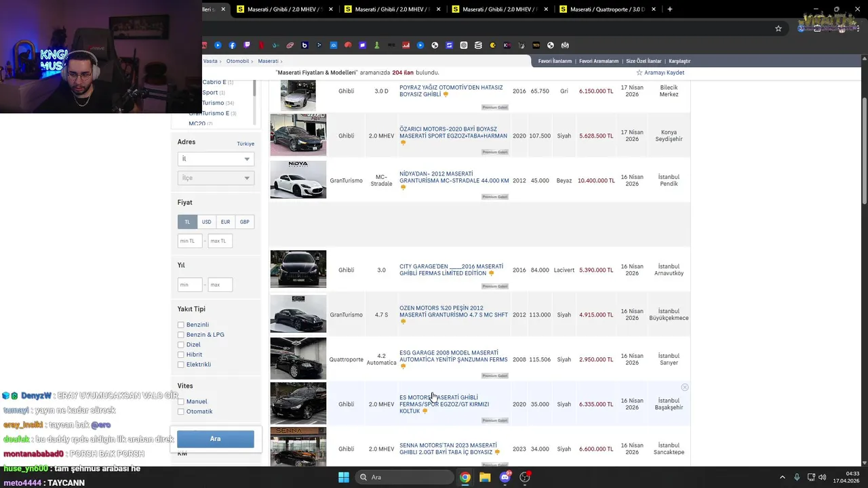Open the Size Özel İlanlar link
Viewport: 868px width, 488px height.
644,61
